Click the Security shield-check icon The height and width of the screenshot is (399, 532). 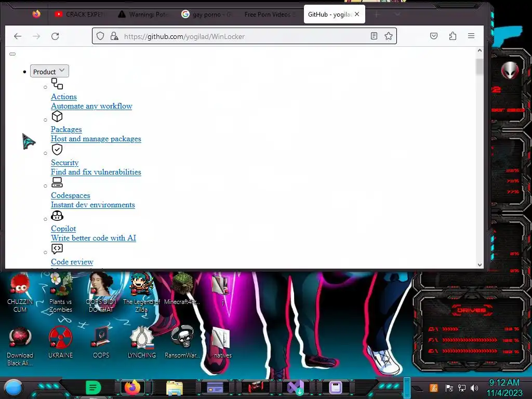[x=57, y=149]
